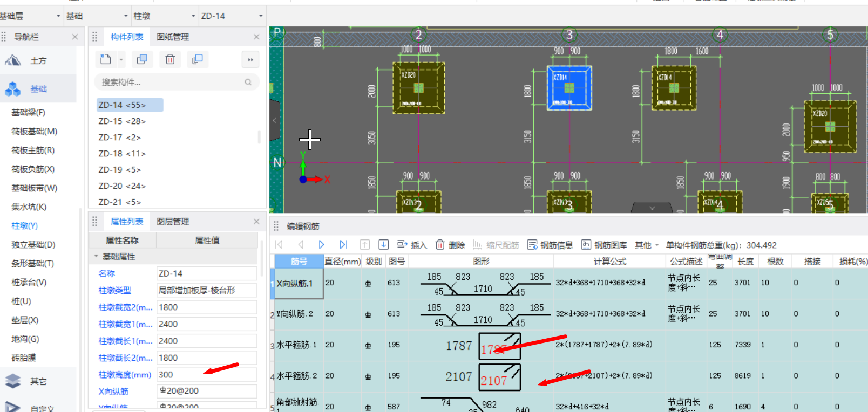Move rebar row up
Screen dimensions: 868x412
pyautogui.click(x=365, y=245)
